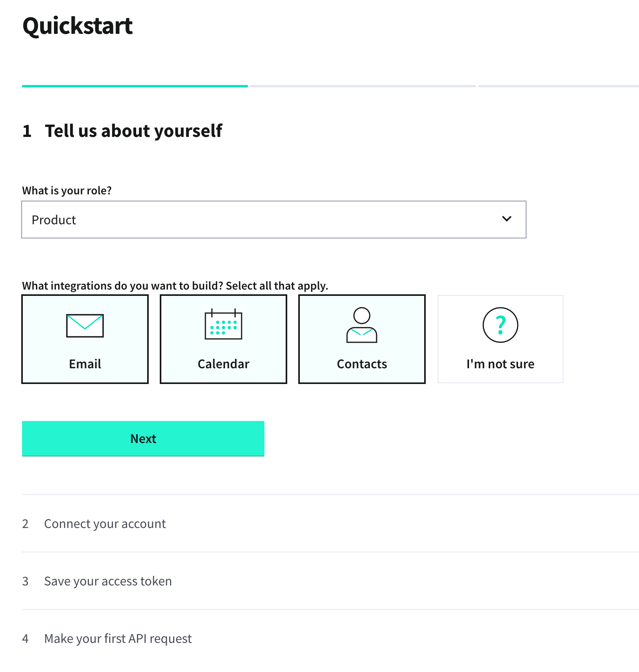Click the second progress bar segment
639x672 pixels.
[363, 85]
